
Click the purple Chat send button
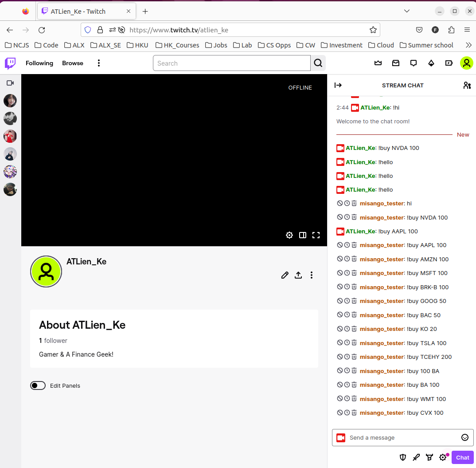coord(462,457)
